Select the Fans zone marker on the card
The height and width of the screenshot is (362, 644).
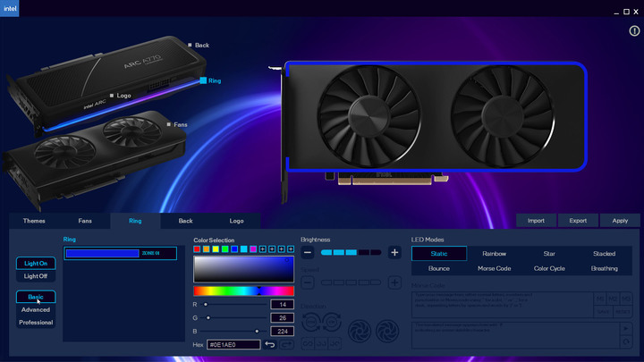click(x=168, y=124)
